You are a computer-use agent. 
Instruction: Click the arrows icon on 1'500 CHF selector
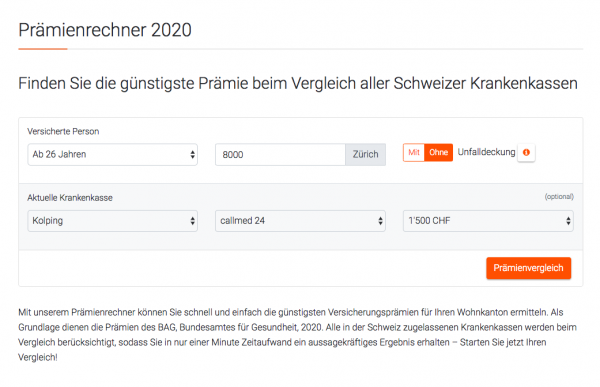point(568,221)
